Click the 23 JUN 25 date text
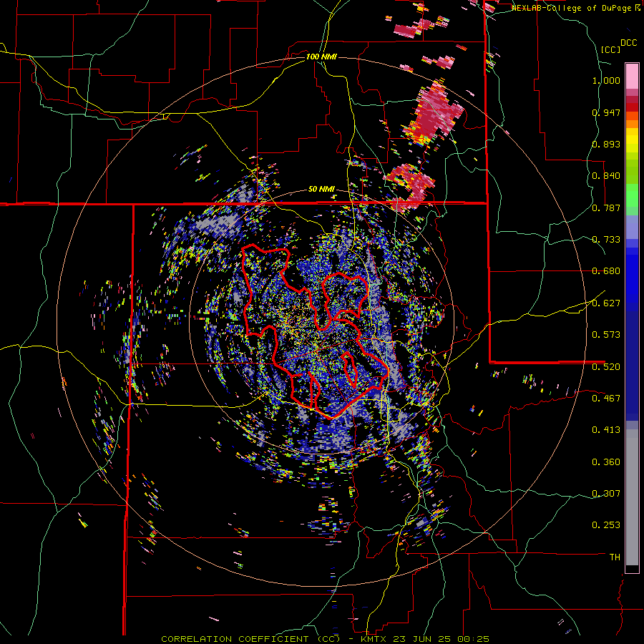 tap(421, 639)
